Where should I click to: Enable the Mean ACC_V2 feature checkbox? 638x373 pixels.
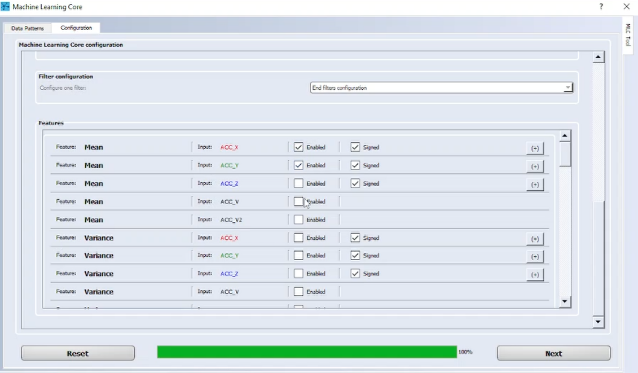coord(299,220)
